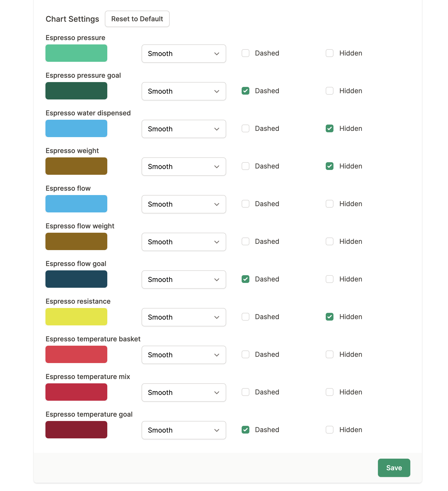
Task: Disable Dashed for Espresso temperature goal
Action: pos(245,430)
